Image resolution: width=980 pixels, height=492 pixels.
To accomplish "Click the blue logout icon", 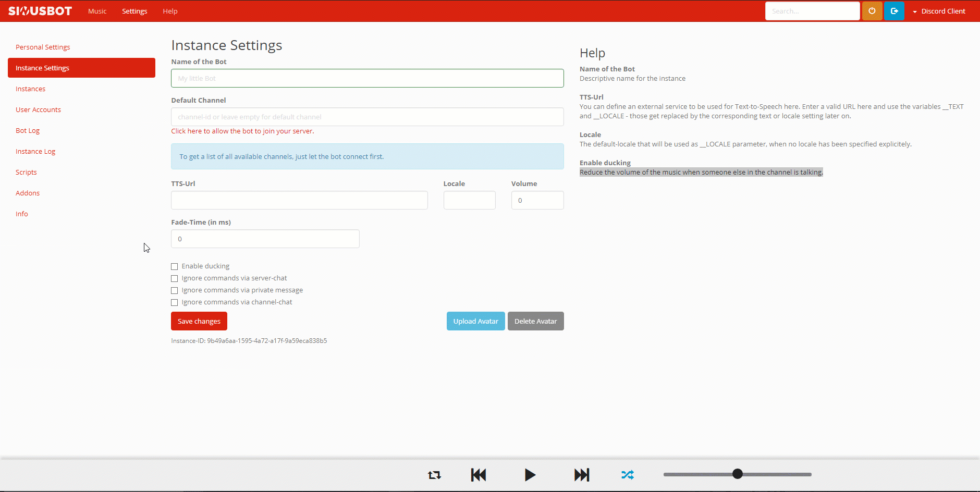I will [x=895, y=11].
